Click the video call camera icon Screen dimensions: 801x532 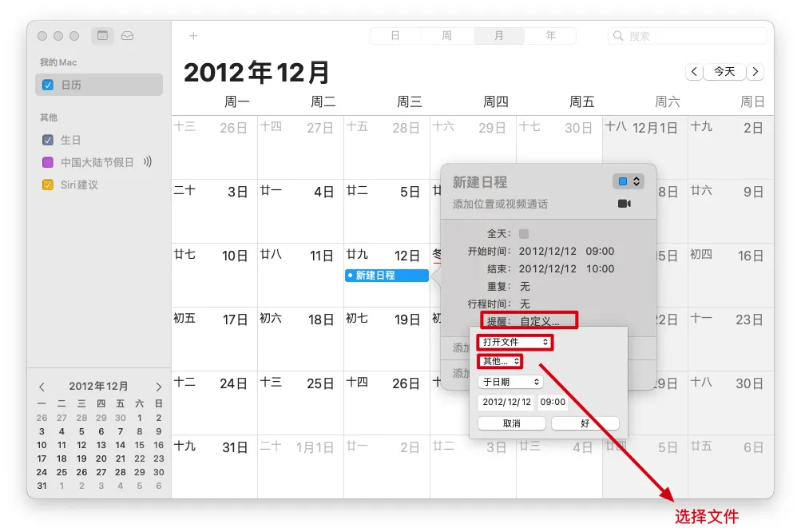pyautogui.click(x=625, y=204)
